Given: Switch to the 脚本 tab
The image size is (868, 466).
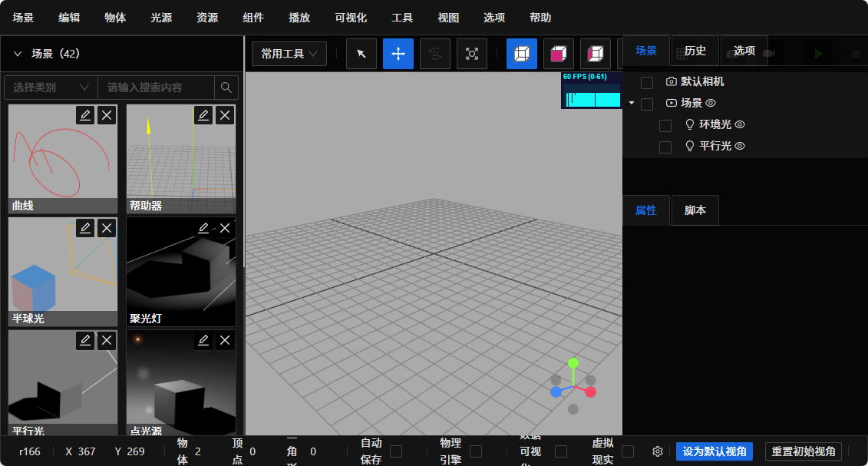Looking at the screenshot, I should [695, 210].
